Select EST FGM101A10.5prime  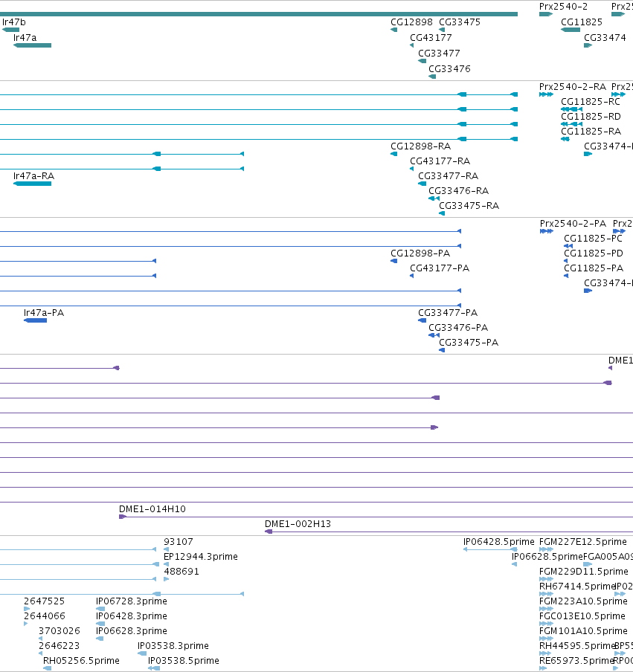tap(547, 639)
